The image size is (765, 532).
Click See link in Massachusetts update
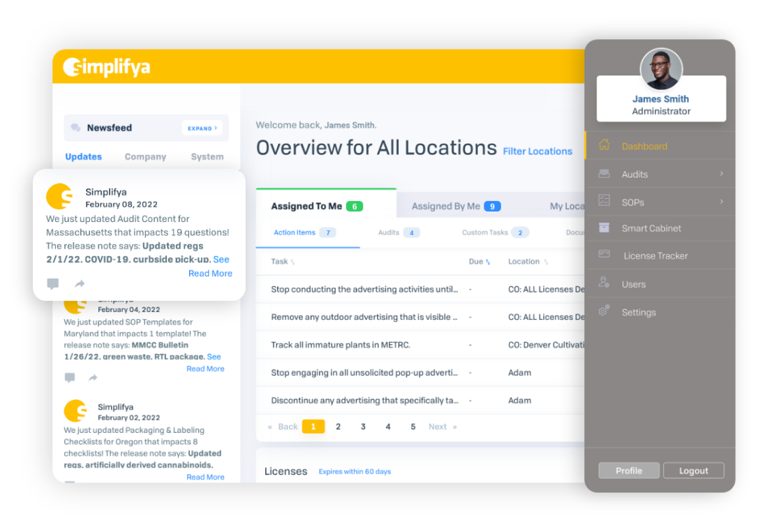click(x=221, y=259)
